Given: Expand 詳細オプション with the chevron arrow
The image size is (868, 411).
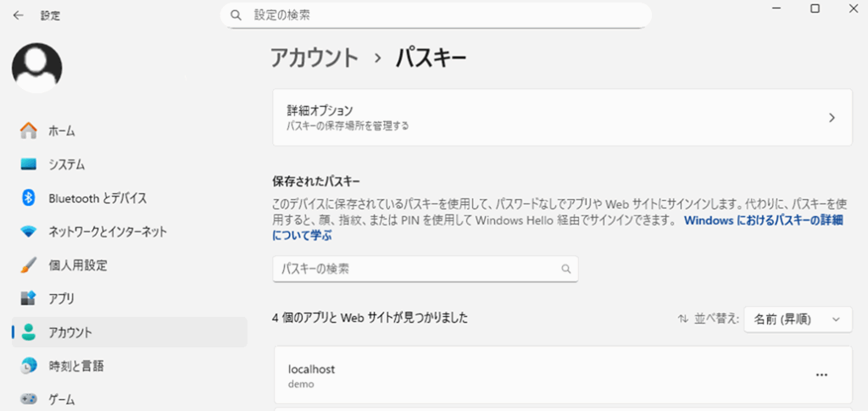Looking at the screenshot, I should pos(832,118).
